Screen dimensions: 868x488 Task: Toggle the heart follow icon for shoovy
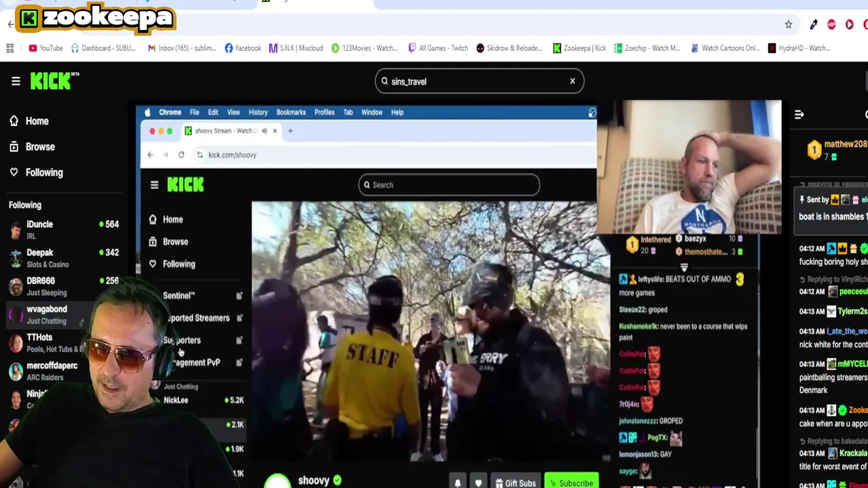coord(479,483)
